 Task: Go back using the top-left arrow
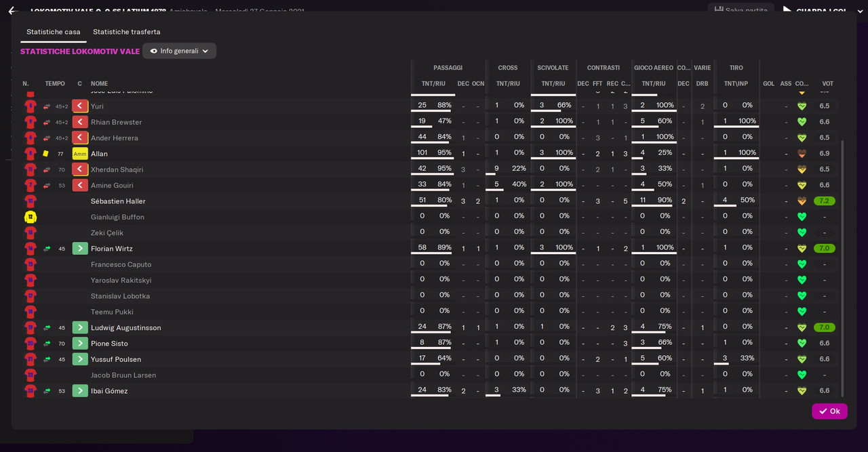click(x=12, y=10)
